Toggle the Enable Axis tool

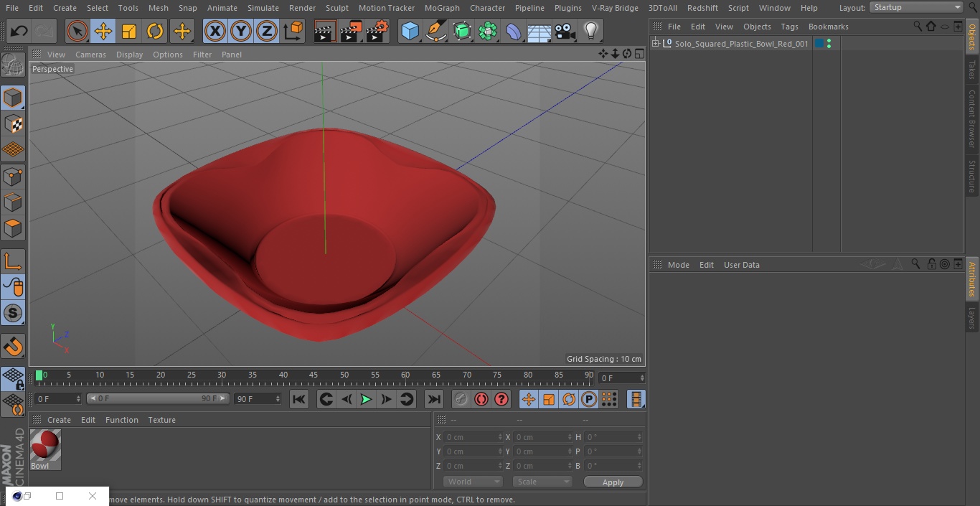14,261
